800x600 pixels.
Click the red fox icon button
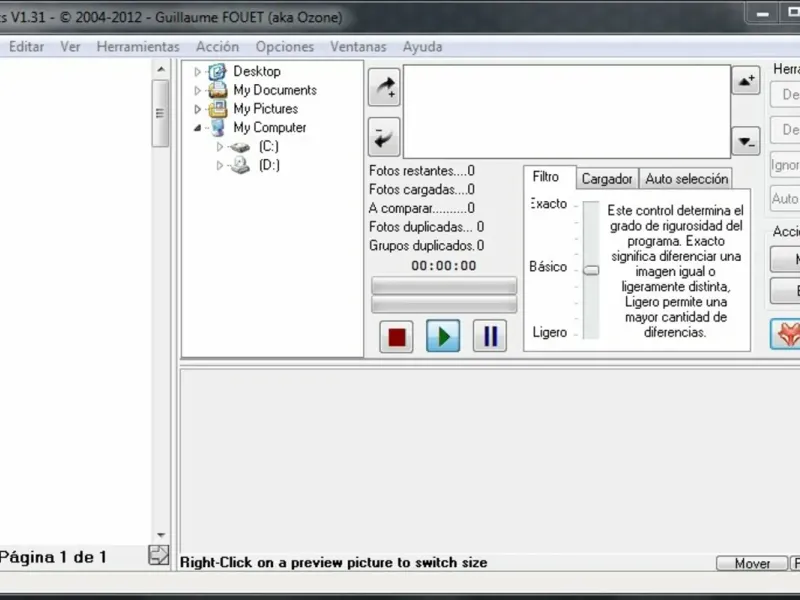point(786,334)
